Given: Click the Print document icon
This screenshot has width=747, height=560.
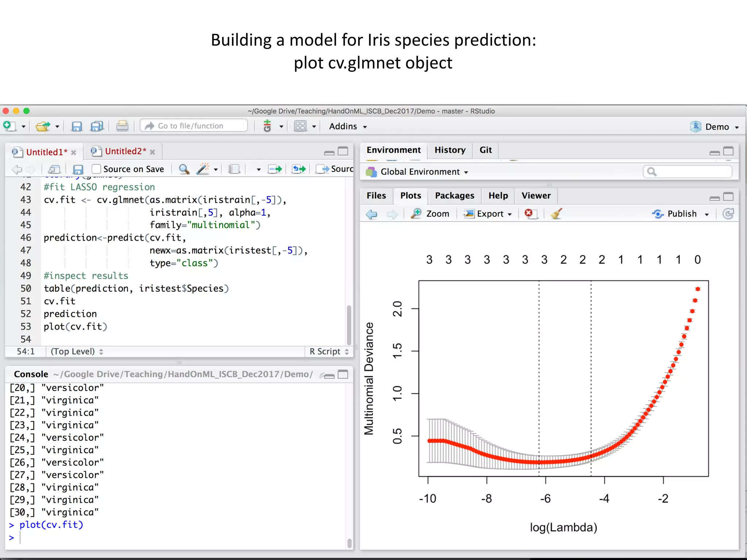Looking at the screenshot, I should coord(122,126).
